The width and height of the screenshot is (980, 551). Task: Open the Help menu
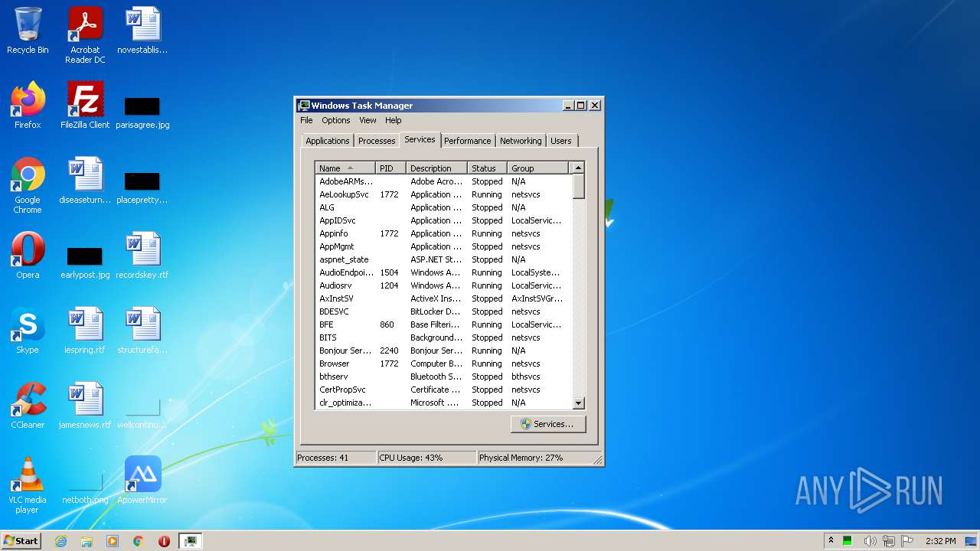(x=393, y=120)
